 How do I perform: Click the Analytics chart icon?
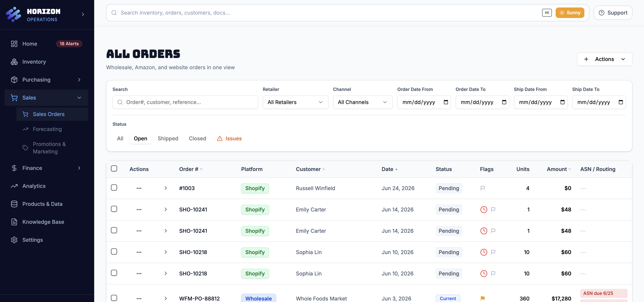coord(14,186)
